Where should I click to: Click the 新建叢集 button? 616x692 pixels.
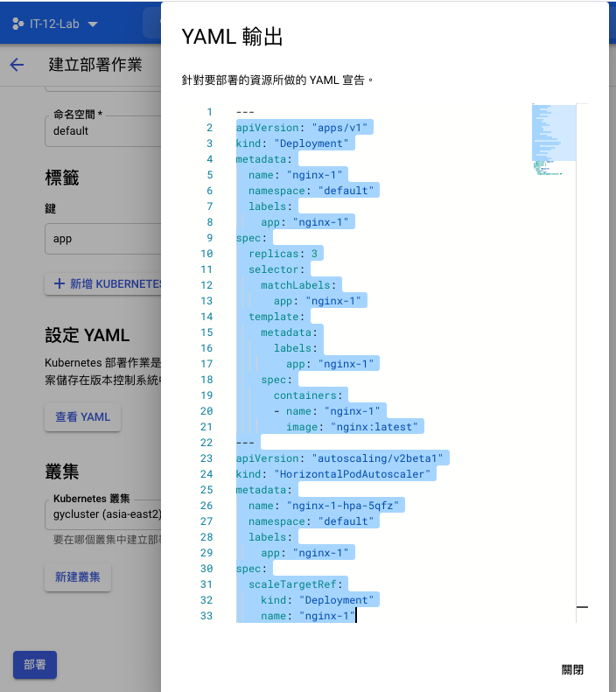click(x=78, y=577)
